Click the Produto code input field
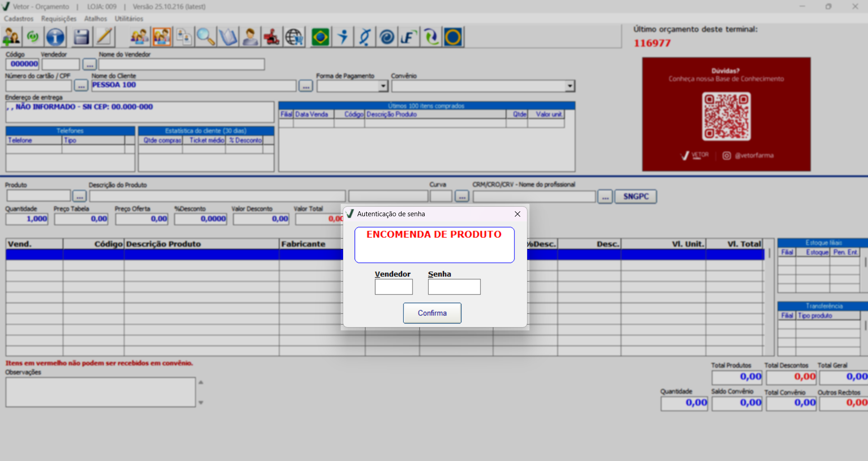The height and width of the screenshot is (461, 868). (x=38, y=196)
